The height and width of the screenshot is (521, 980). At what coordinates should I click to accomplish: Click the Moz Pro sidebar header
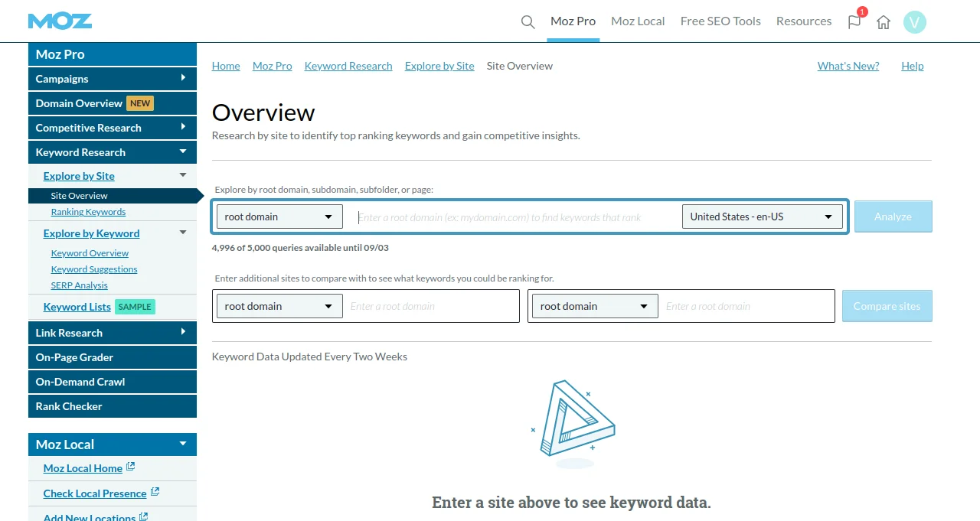pos(113,54)
